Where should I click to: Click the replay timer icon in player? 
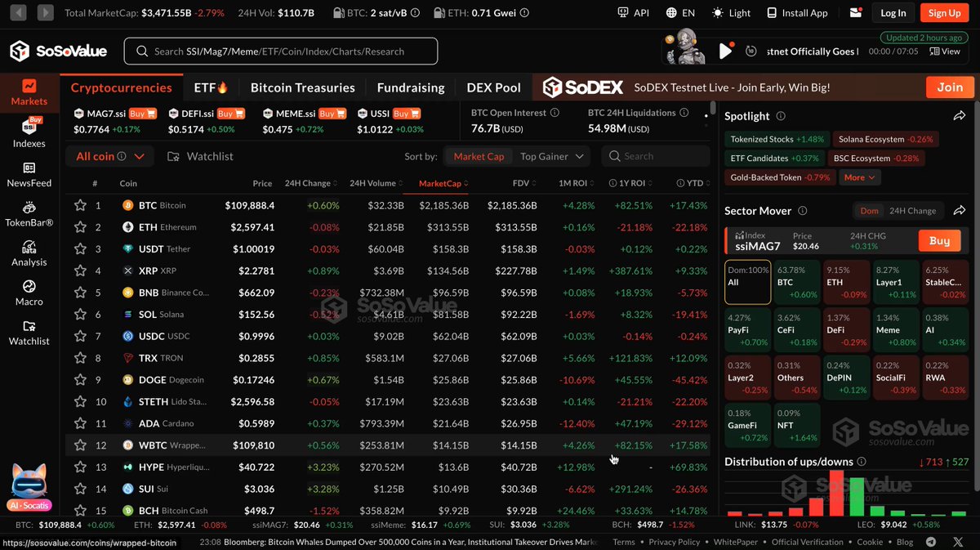[751, 51]
